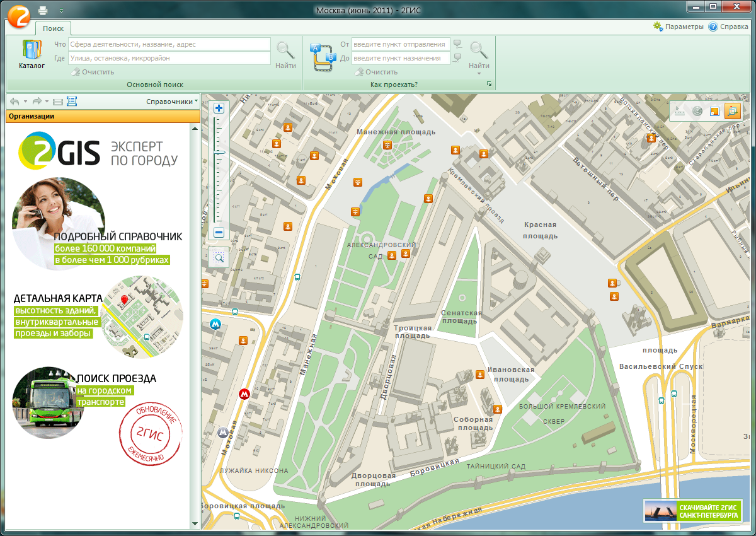Open the Справочники dropdown

point(172,101)
